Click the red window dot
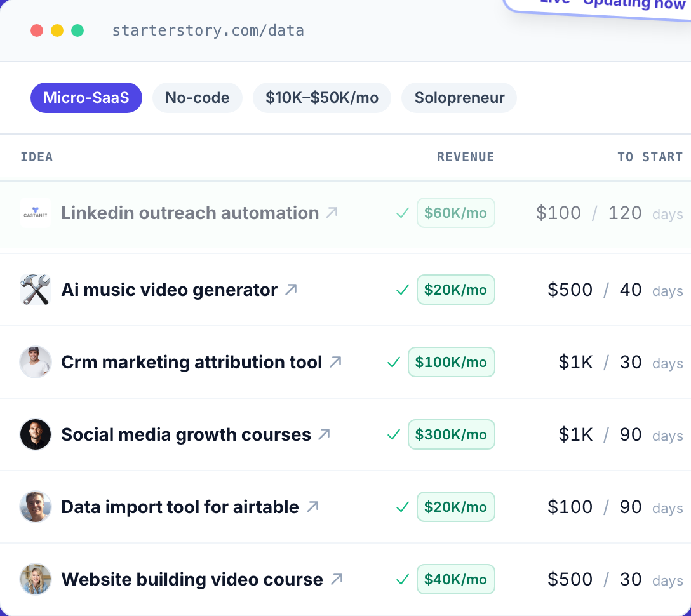This screenshot has height=616, width=691. coord(37,30)
